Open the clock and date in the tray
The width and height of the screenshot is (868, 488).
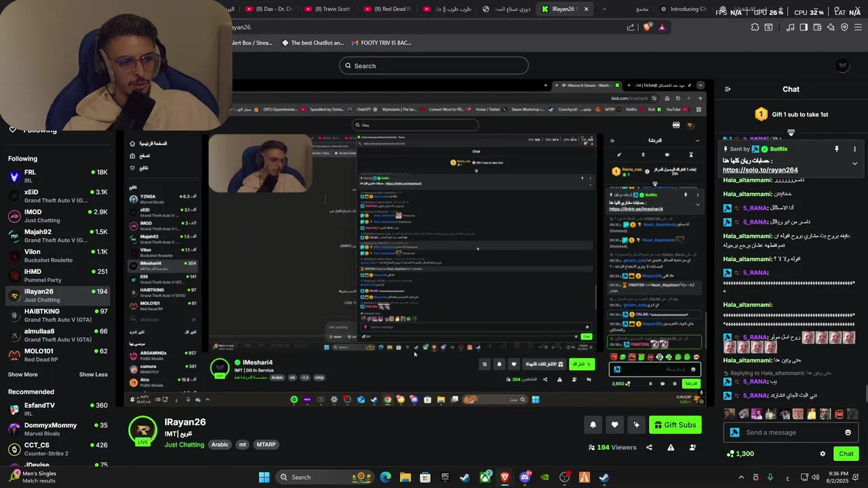point(838,477)
